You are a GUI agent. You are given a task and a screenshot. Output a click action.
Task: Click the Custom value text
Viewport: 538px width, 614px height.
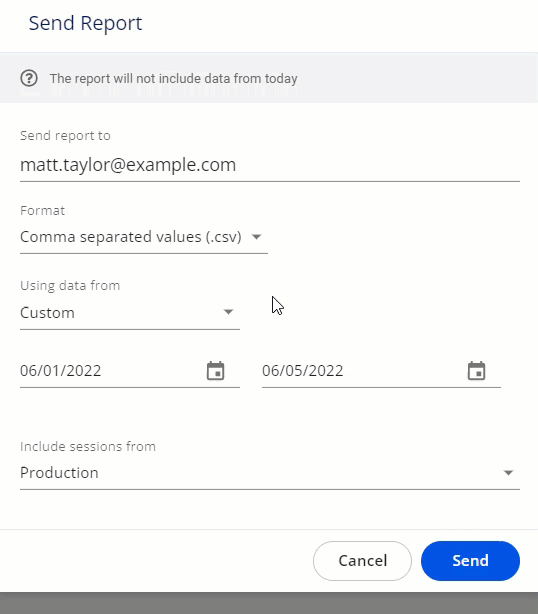pyautogui.click(x=47, y=312)
